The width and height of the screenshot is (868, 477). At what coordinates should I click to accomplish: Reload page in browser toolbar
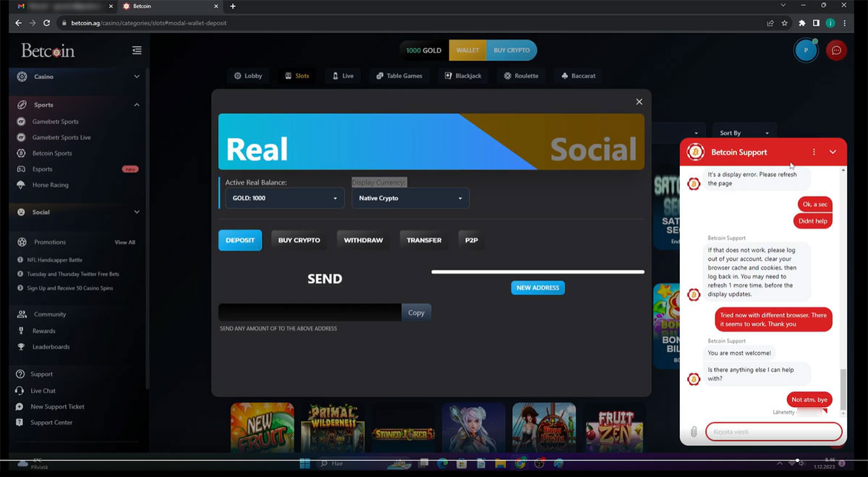47,22
